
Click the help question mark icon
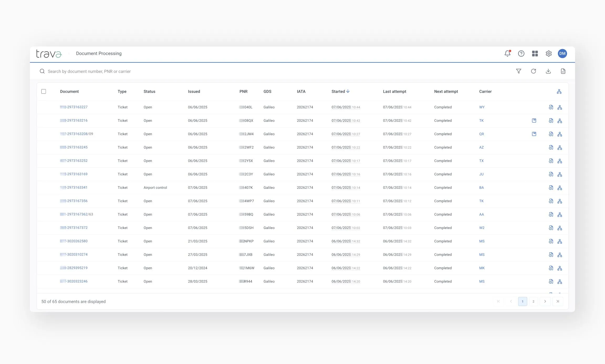[x=521, y=54]
